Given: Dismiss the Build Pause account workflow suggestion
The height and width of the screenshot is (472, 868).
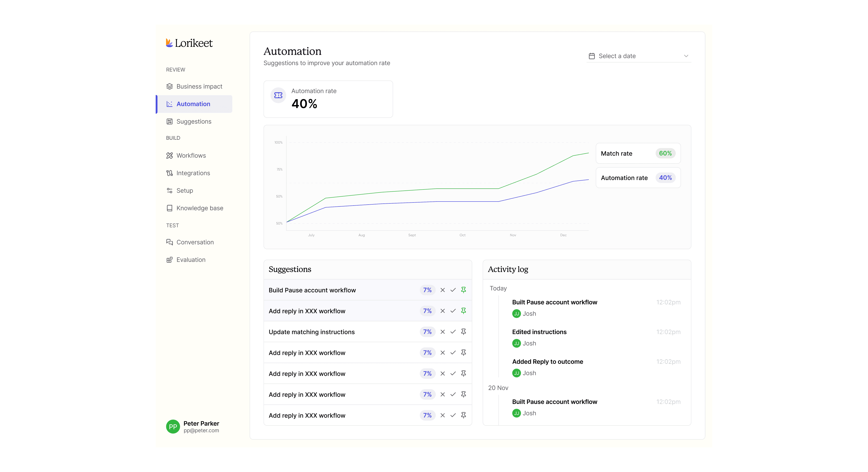Looking at the screenshot, I should [x=442, y=290].
